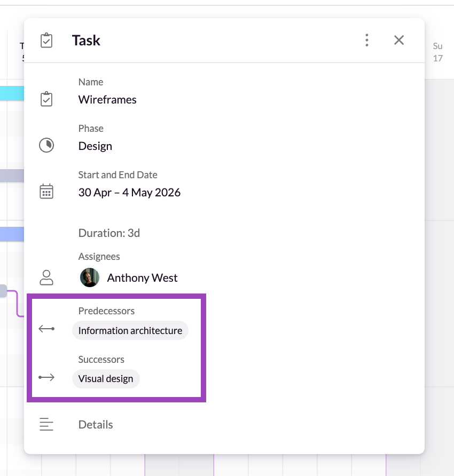Image resolution: width=454 pixels, height=476 pixels.
Task: Select the Anthony West assignee name
Action: 142,278
